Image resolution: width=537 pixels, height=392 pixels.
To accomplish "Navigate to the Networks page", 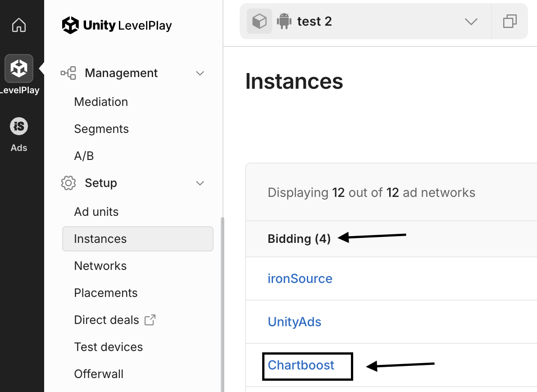I will tap(100, 266).
